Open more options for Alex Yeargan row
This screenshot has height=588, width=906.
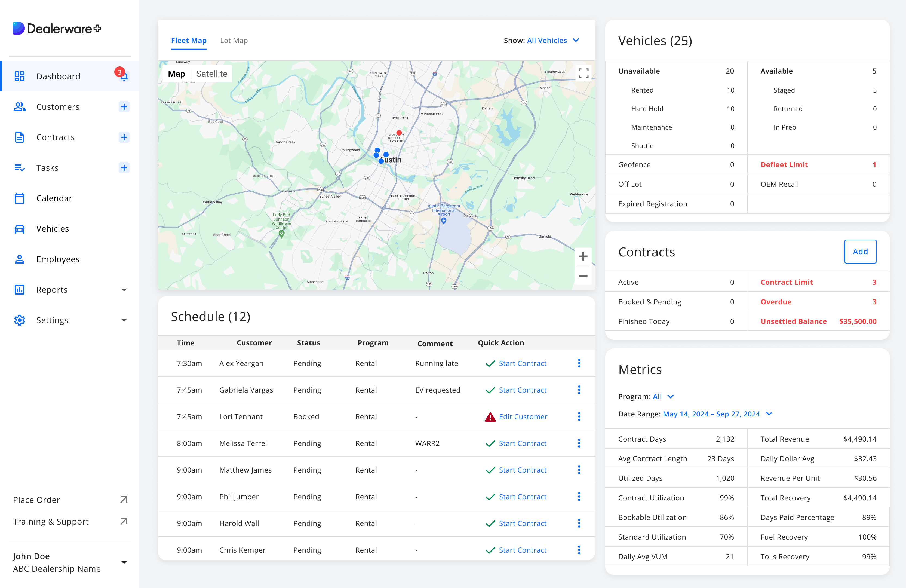(x=579, y=363)
